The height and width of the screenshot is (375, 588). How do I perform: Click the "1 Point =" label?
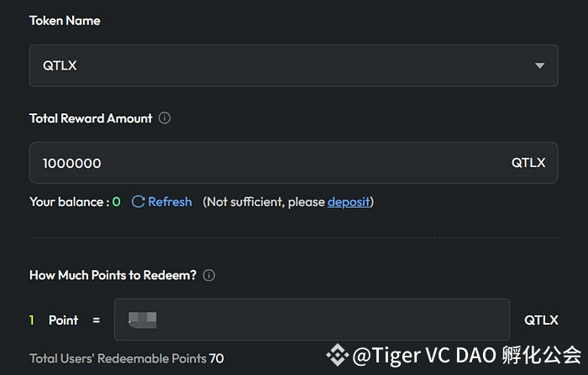pos(65,320)
